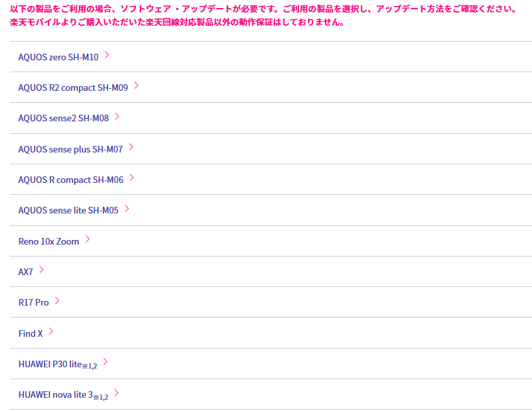Open the AQUOS zero SH-M10 link
The width and height of the screenshot is (532, 411).
click(x=58, y=57)
